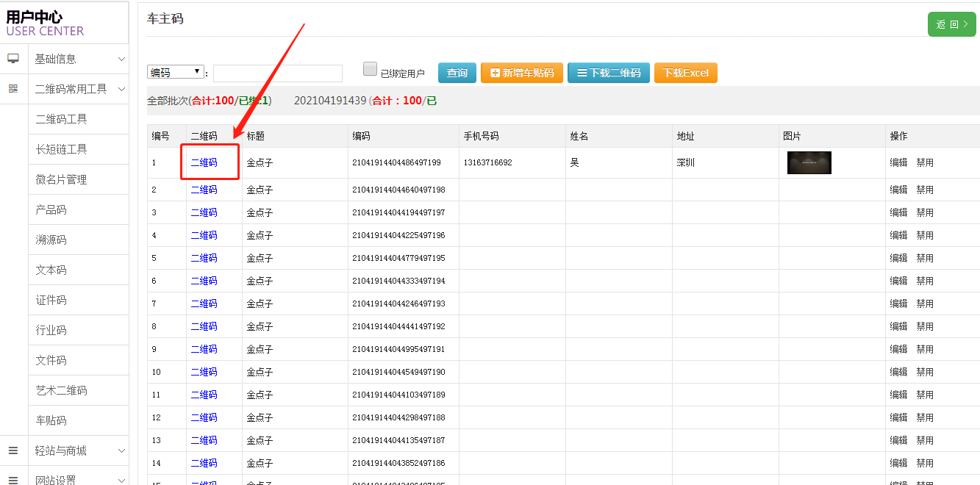This screenshot has height=485, width=980.
Task: Download data with 下载Excel button
Action: click(685, 73)
